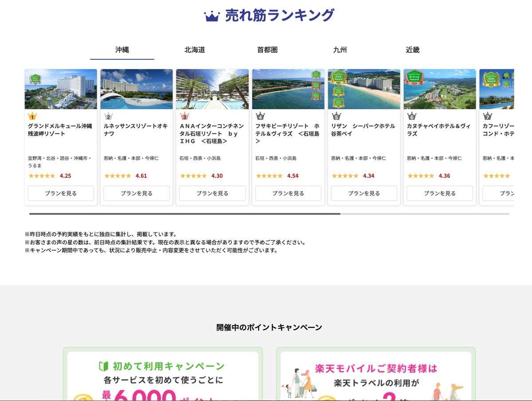The image size is (532, 401).
Task: Click rating value 4.25
Action: [66, 176]
